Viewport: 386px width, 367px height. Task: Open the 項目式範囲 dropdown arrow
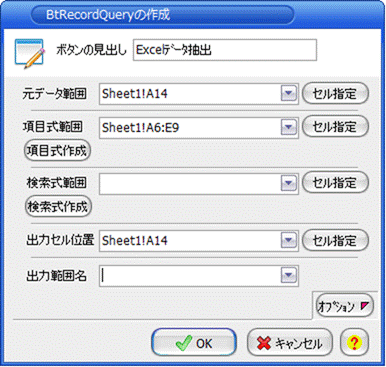289,127
